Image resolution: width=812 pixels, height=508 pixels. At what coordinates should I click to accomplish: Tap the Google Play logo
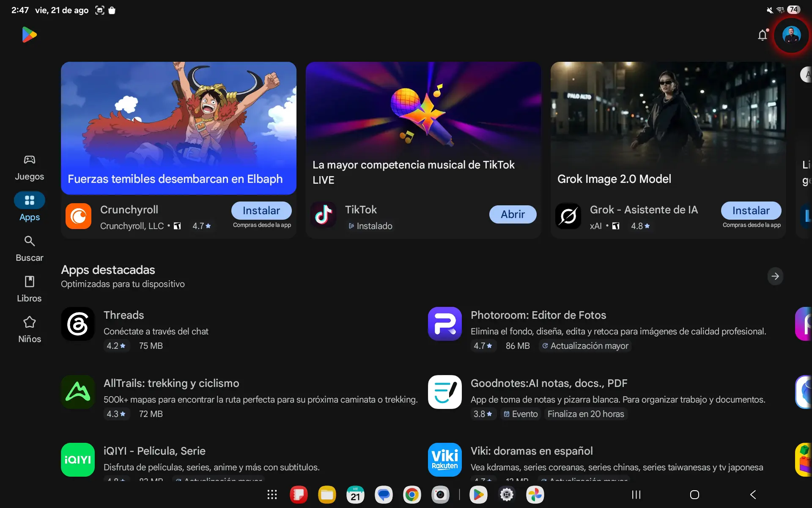click(29, 35)
